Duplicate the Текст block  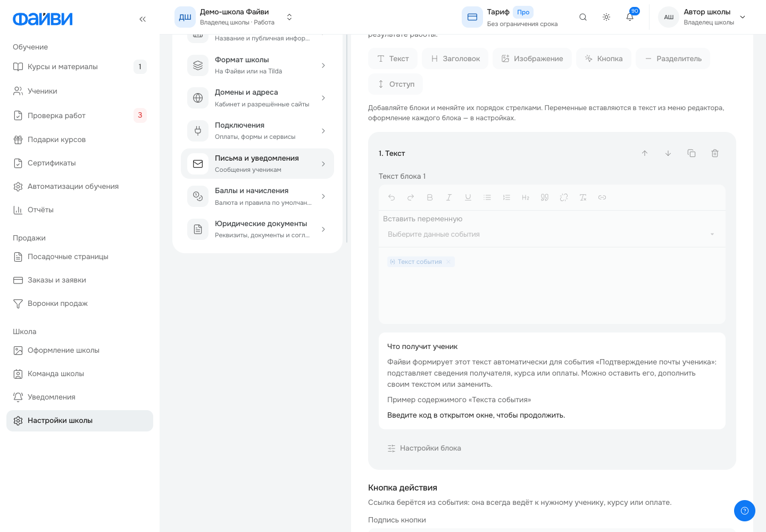pos(692,153)
